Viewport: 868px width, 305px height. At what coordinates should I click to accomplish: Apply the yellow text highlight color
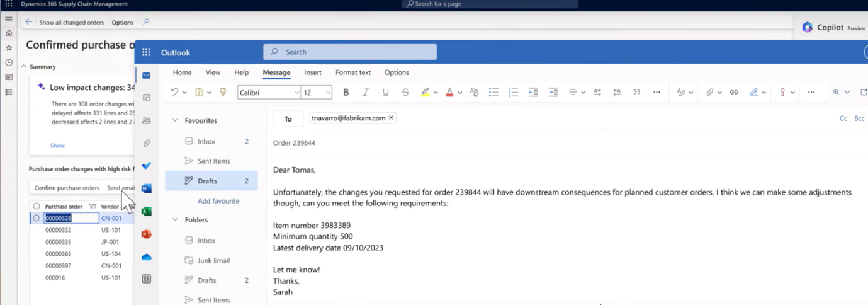(x=426, y=92)
